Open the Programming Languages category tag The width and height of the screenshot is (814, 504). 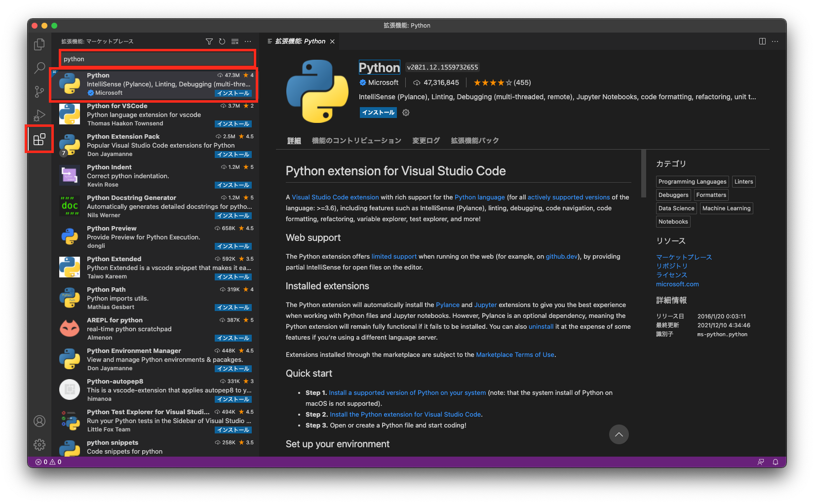(692, 182)
